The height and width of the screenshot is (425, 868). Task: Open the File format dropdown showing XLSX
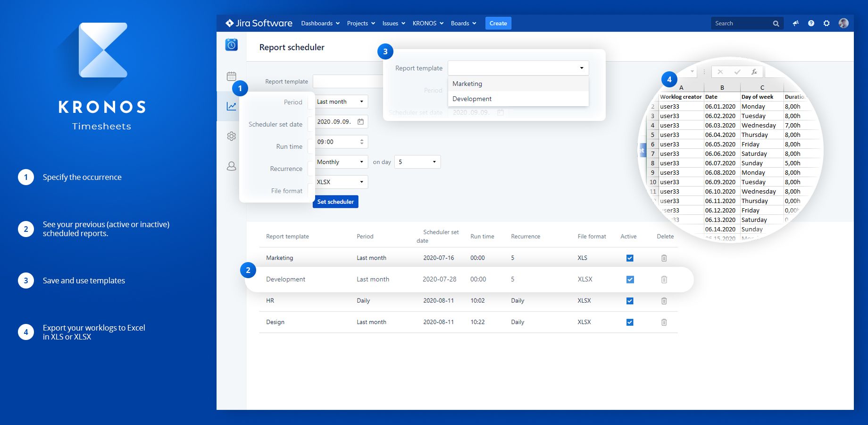pyautogui.click(x=341, y=182)
